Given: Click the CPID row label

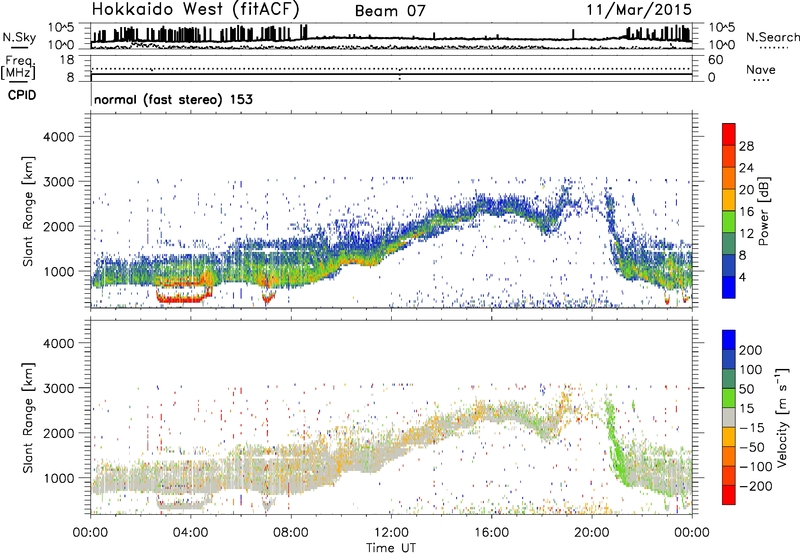Looking at the screenshot, I should 21,95.
